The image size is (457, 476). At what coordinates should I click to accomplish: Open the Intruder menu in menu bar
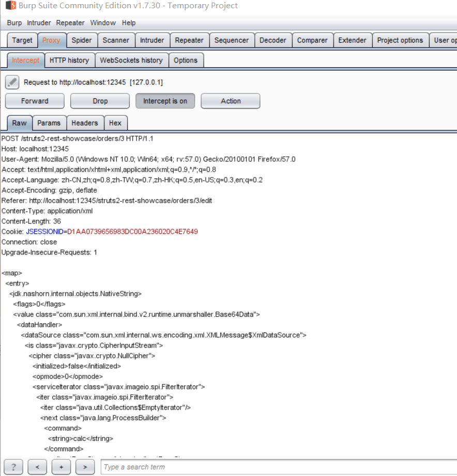click(x=39, y=23)
